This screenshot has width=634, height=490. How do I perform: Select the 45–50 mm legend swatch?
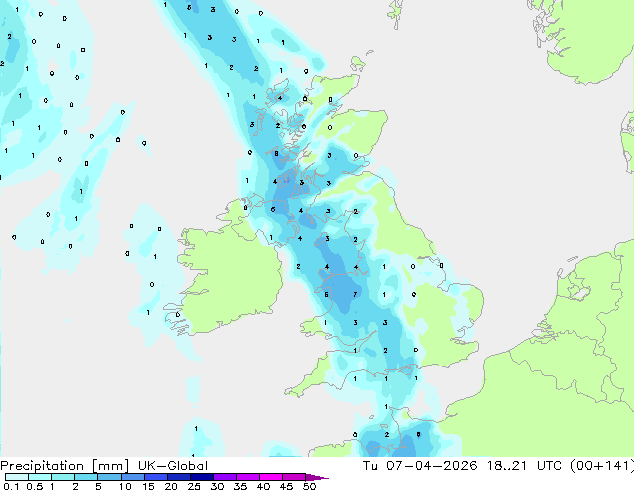click(294, 477)
